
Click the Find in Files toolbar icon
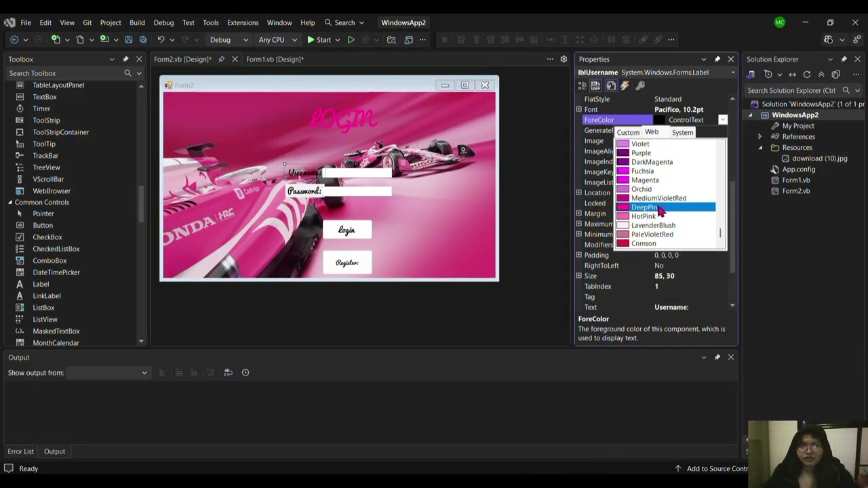(x=391, y=40)
